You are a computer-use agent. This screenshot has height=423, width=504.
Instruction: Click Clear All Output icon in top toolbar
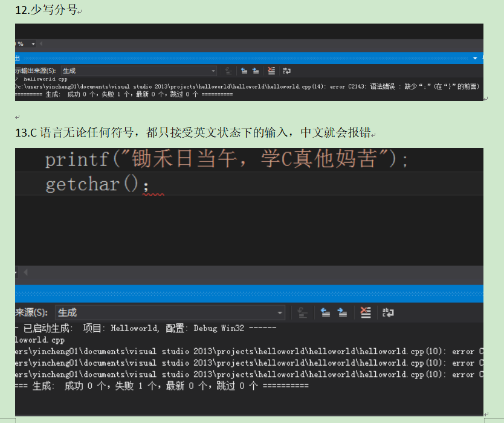point(271,71)
